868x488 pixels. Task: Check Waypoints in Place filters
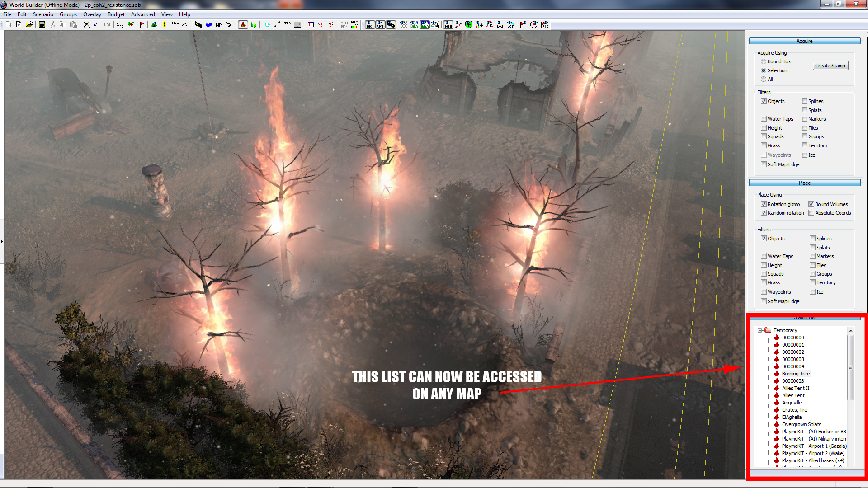pyautogui.click(x=764, y=292)
